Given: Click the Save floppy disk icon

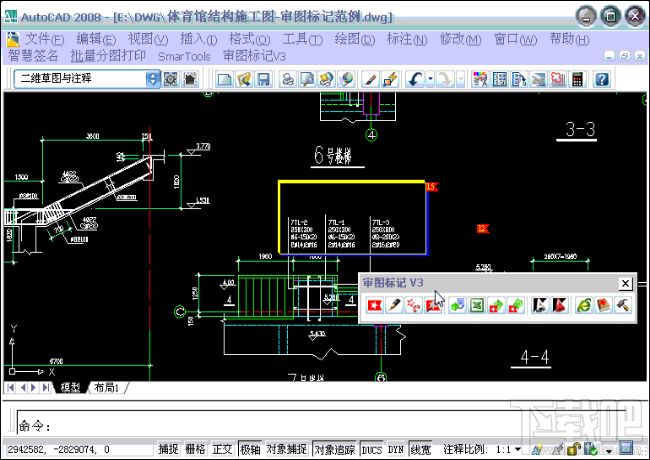Looking at the screenshot, I should pos(264,79).
